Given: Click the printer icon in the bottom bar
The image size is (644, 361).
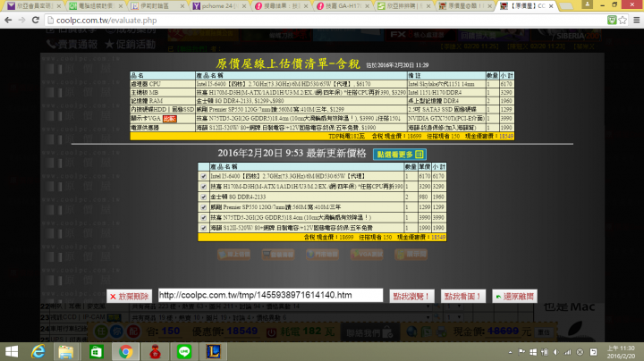Looking at the screenshot, I should (x=442, y=332).
